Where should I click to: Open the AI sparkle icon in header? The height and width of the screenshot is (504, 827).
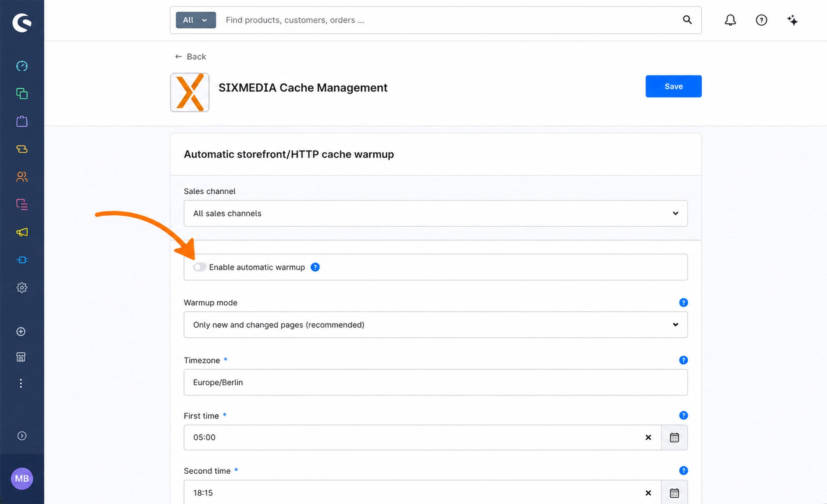pyautogui.click(x=792, y=20)
